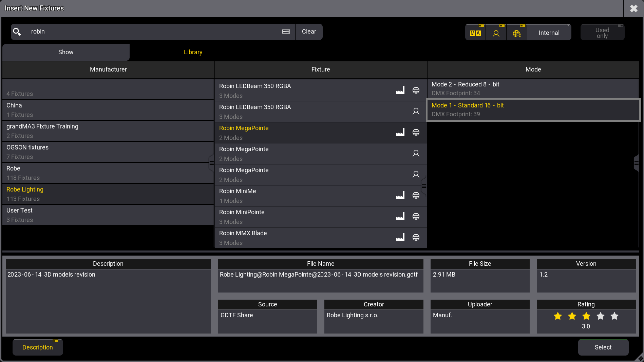644x362 pixels.
Task: Toggle the Description panel button
Action: 38,347
